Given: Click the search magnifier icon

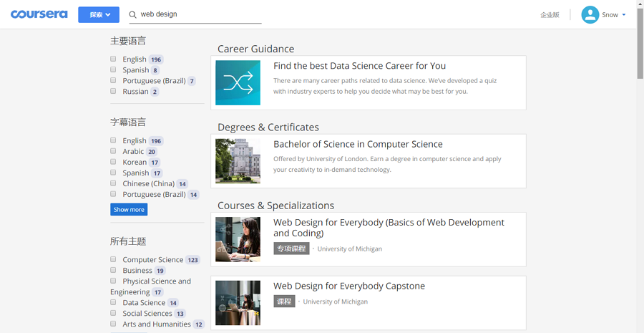Looking at the screenshot, I should point(132,14).
